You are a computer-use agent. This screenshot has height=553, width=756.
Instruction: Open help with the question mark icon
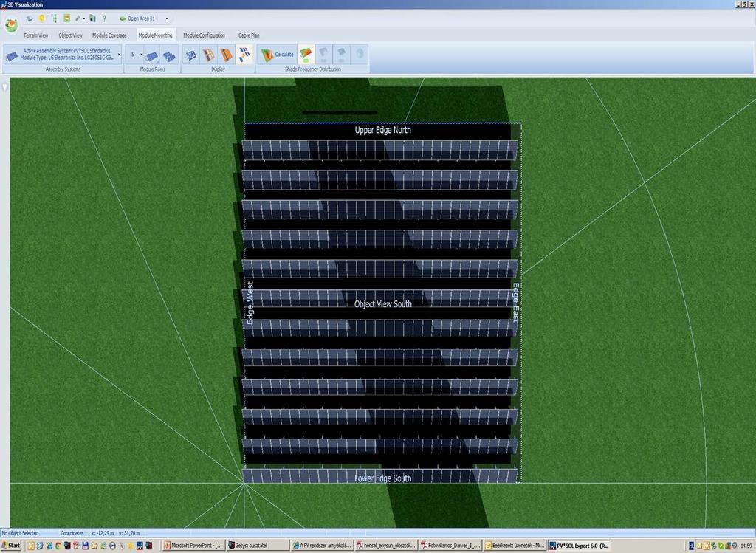pyautogui.click(x=104, y=18)
